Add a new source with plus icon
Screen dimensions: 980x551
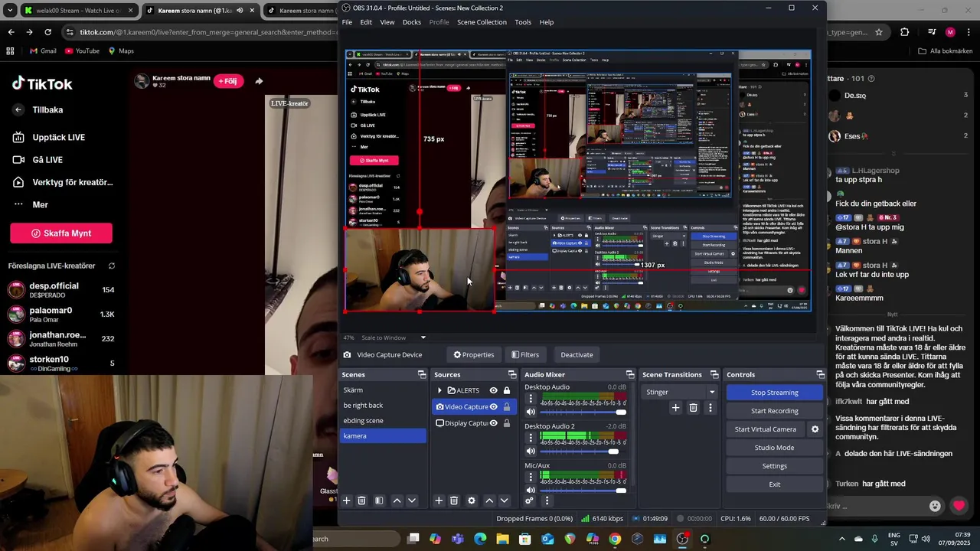439,500
